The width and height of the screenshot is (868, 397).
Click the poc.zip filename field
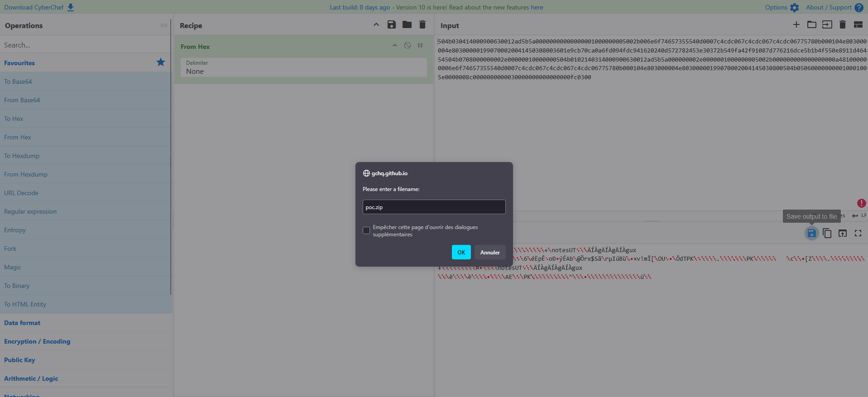[434, 207]
